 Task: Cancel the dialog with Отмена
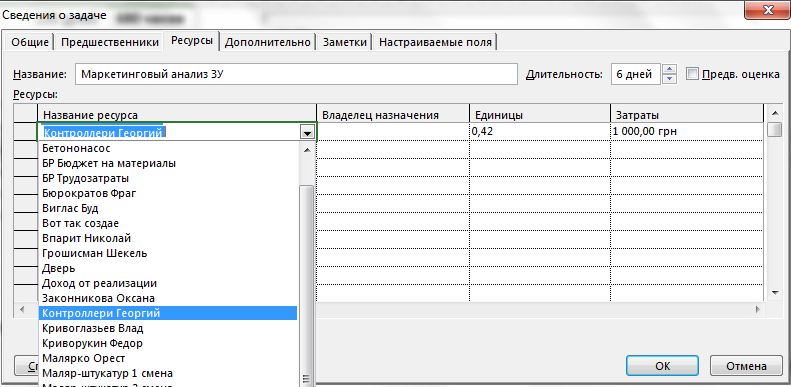click(x=746, y=366)
